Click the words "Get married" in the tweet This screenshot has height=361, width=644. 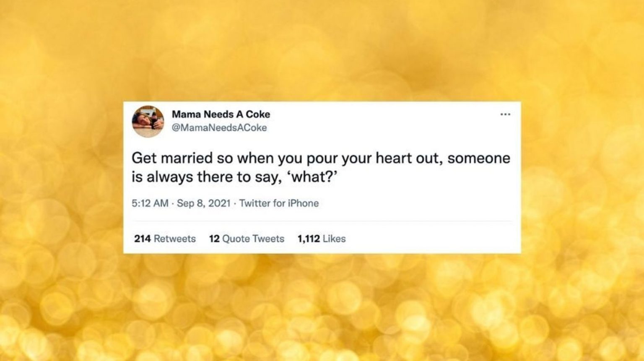coord(172,158)
